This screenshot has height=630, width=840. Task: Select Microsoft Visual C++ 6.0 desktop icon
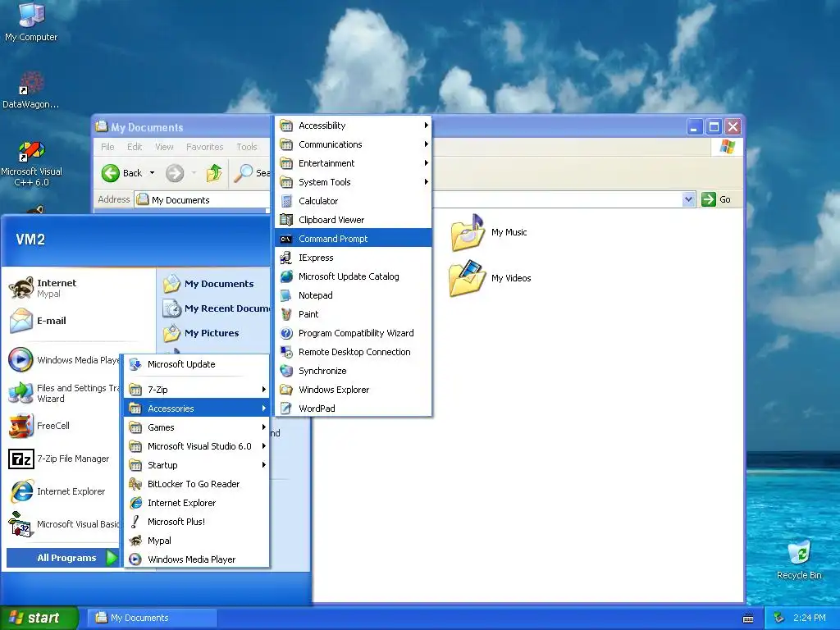point(32,163)
